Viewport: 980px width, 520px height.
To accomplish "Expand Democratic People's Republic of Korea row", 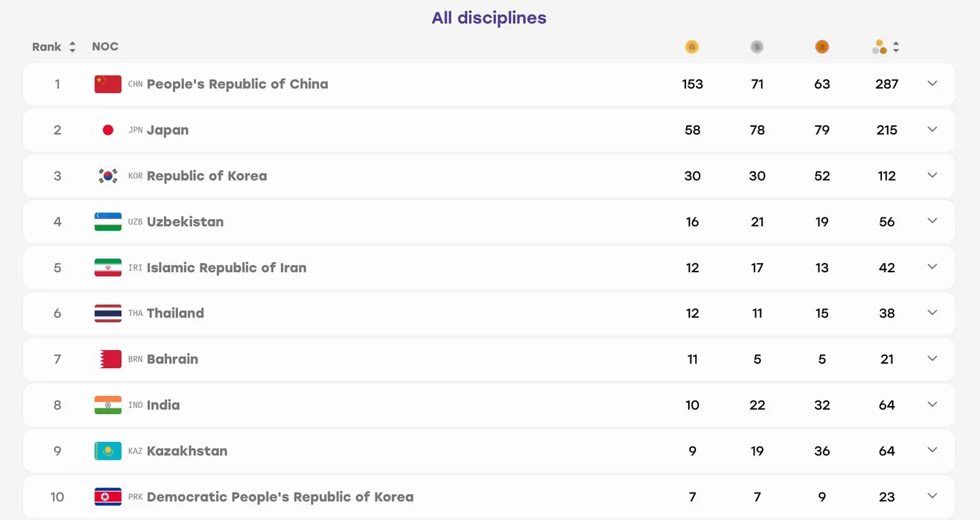I will pyautogui.click(x=932, y=496).
